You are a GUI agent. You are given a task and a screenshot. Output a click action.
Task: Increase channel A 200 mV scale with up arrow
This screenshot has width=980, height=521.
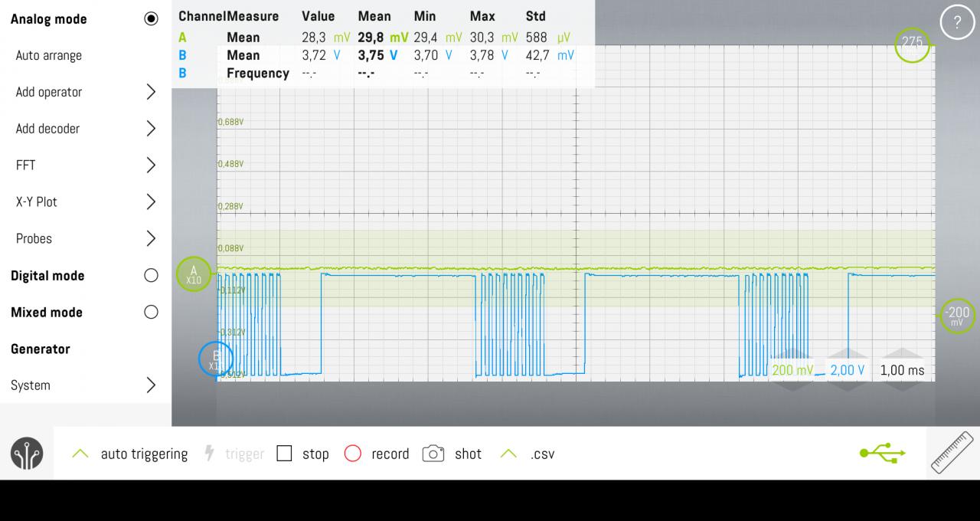pyautogui.click(x=792, y=353)
